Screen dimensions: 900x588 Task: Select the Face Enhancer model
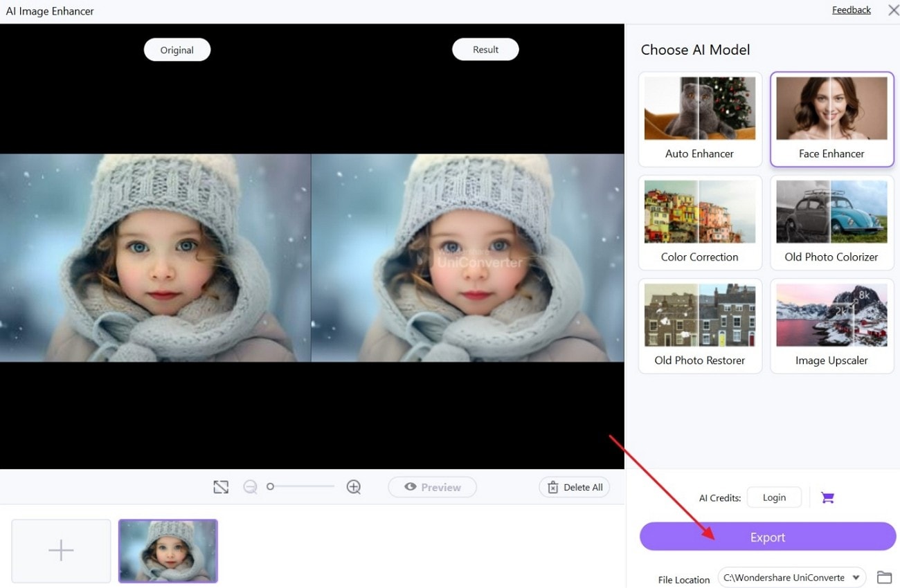[x=831, y=119]
